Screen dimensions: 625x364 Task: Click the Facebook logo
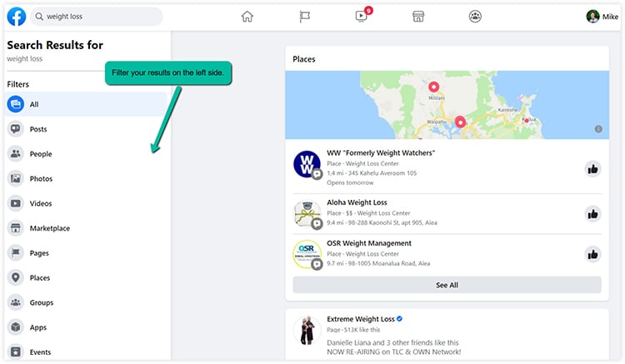tap(17, 17)
